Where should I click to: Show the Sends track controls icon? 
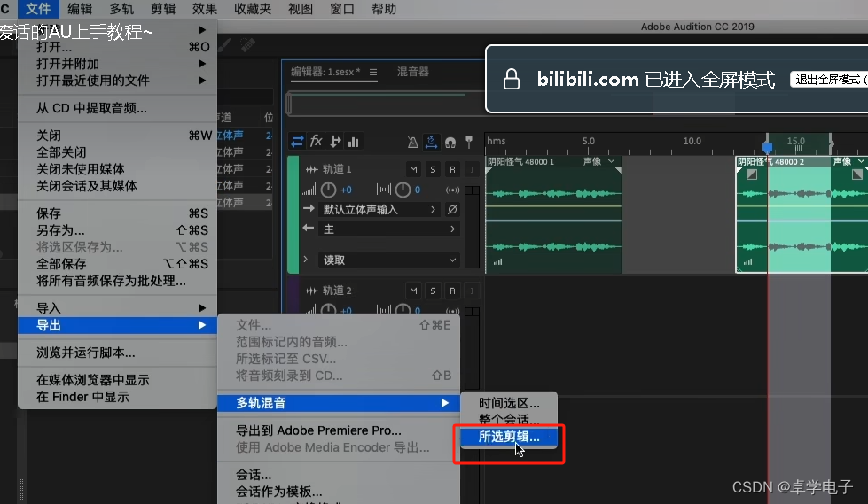coord(335,142)
